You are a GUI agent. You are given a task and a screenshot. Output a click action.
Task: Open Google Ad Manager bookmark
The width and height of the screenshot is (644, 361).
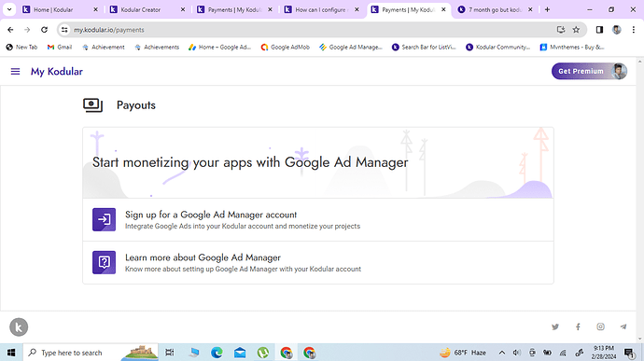[x=351, y=48]
